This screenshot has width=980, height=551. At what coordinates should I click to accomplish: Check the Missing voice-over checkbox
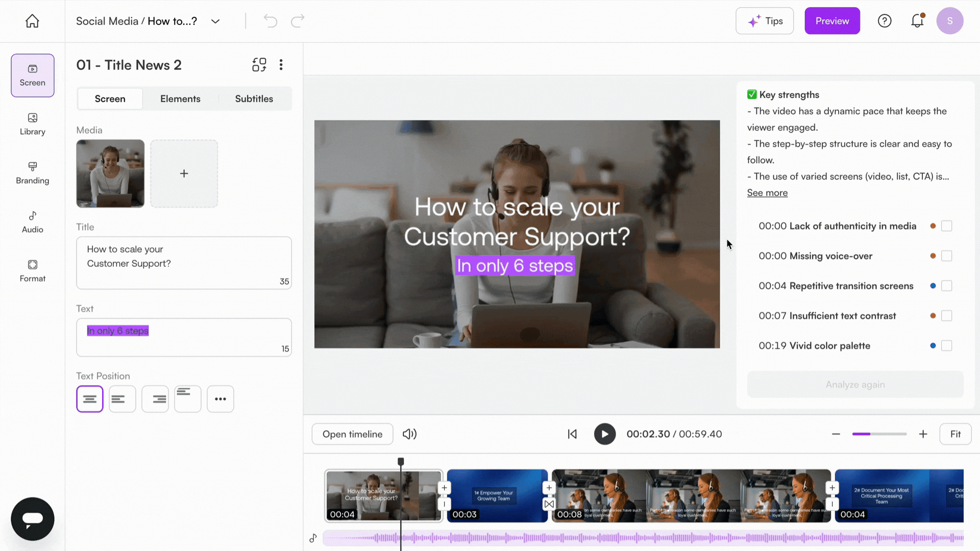point(946,256)
